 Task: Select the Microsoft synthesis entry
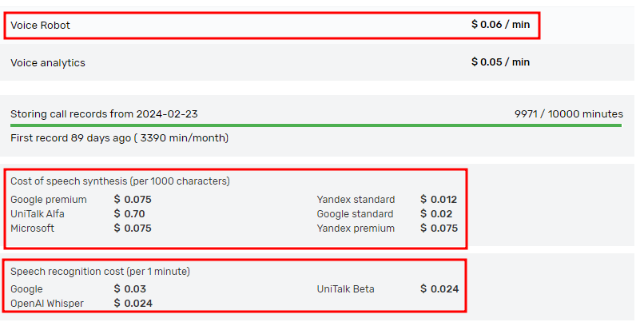[x=33, y=229]
